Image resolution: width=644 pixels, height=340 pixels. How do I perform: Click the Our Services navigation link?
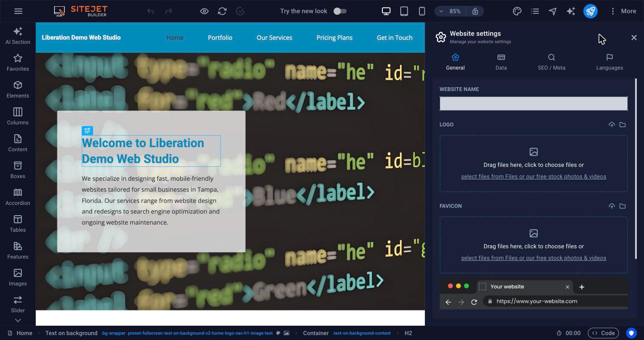click(x=275, y=38)
